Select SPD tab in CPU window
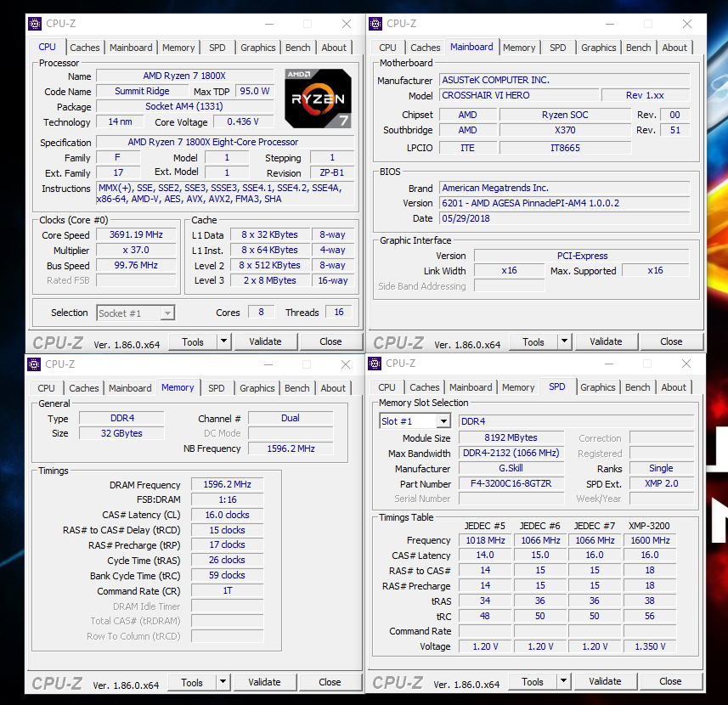This screenshot has height=705, width=728. (217, 48)
